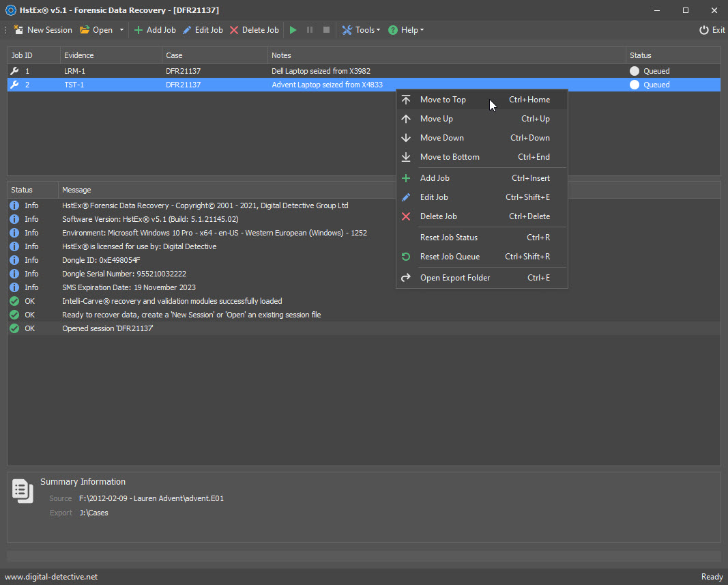Select Move to Top in context menu
Image resolution: width=728 pixels, height=585 pixels.
(482, 100)
